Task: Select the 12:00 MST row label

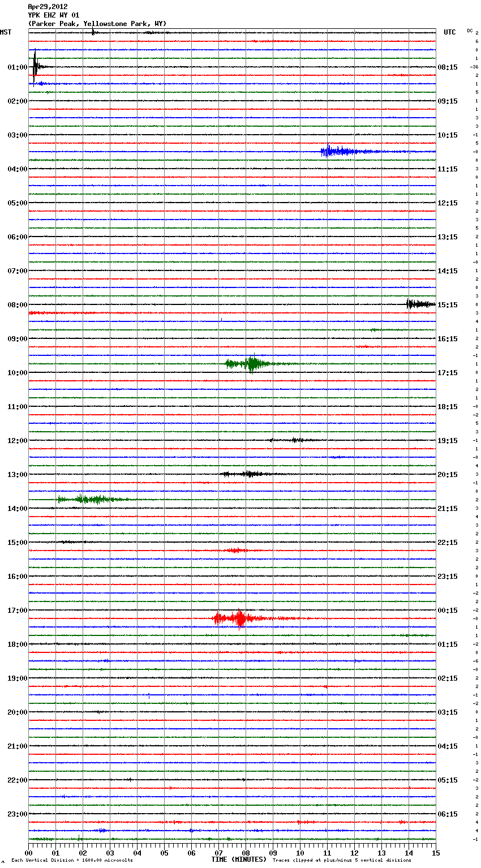Action: tap(18, 441)
